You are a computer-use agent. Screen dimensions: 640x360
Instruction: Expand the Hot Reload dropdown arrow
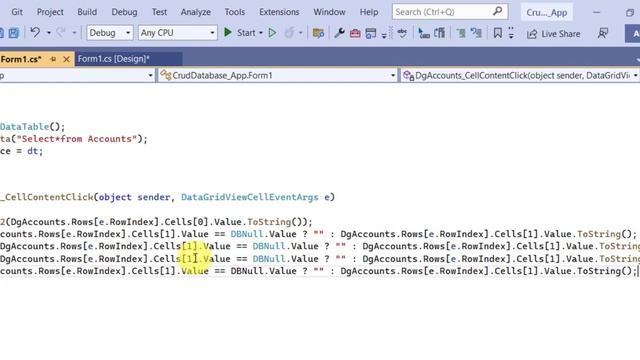301,33
